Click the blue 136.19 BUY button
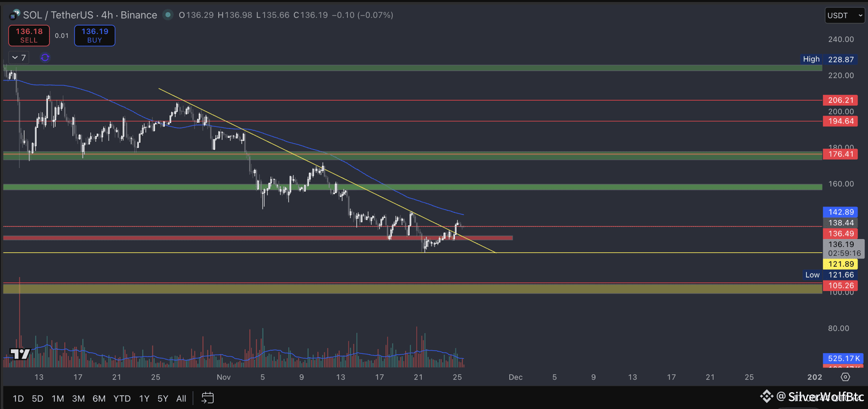Viewport: 868px width, 409px height. 95,36
